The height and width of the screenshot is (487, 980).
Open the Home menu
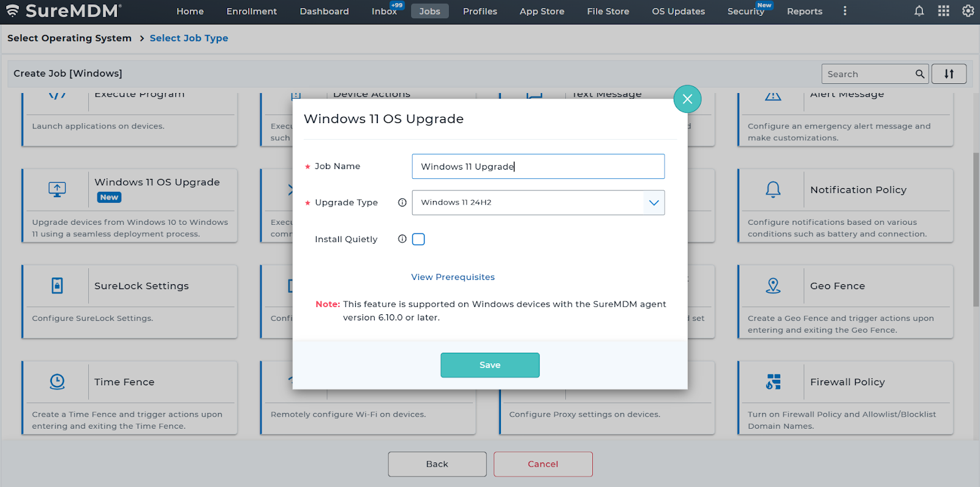point(190,11)
